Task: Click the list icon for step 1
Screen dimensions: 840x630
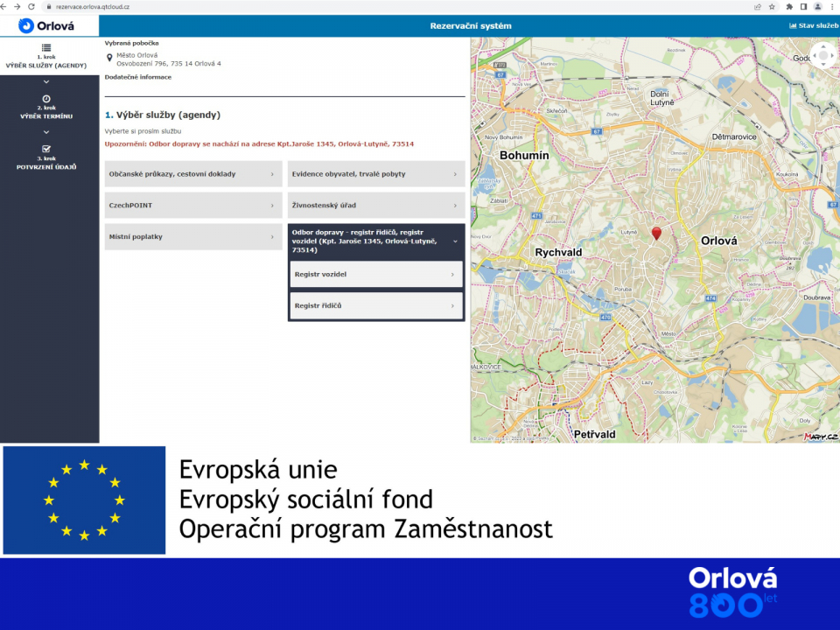Action: coord(46,47)
